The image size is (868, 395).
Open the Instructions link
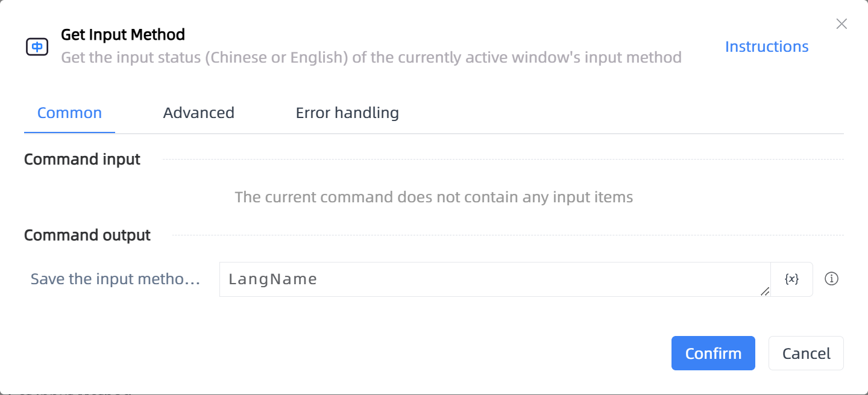(767, 46)
